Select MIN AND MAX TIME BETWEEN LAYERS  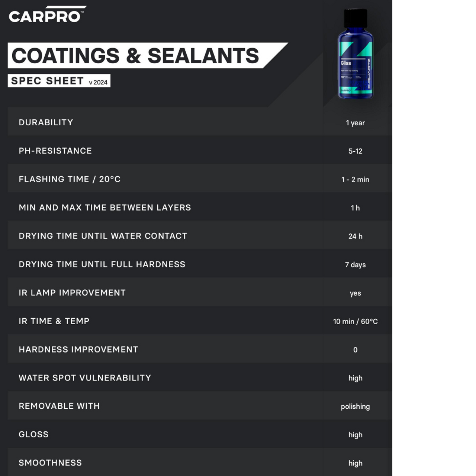(104, 208)
